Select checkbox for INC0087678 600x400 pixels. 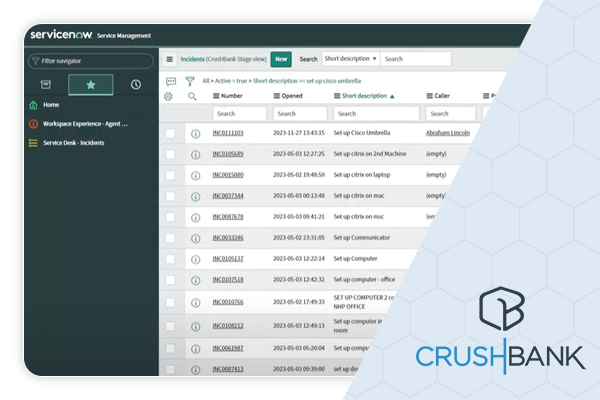(170, 217)
